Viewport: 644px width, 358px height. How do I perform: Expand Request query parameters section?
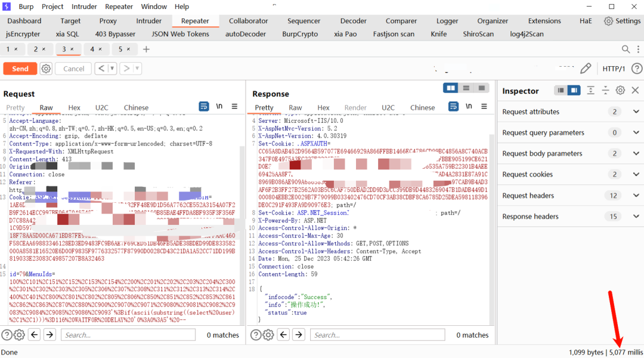click(x=636, y=133)
